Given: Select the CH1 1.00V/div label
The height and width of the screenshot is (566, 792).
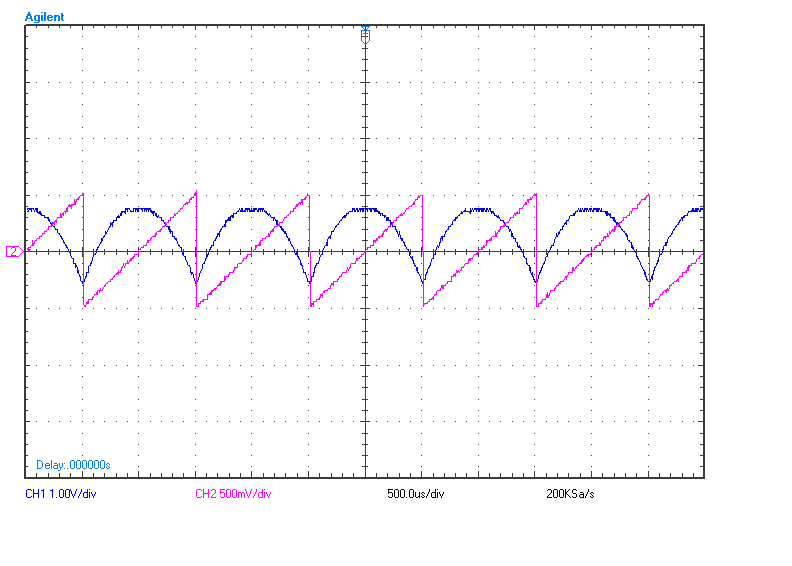Looking at the screenshot, I should coord(61,494).
